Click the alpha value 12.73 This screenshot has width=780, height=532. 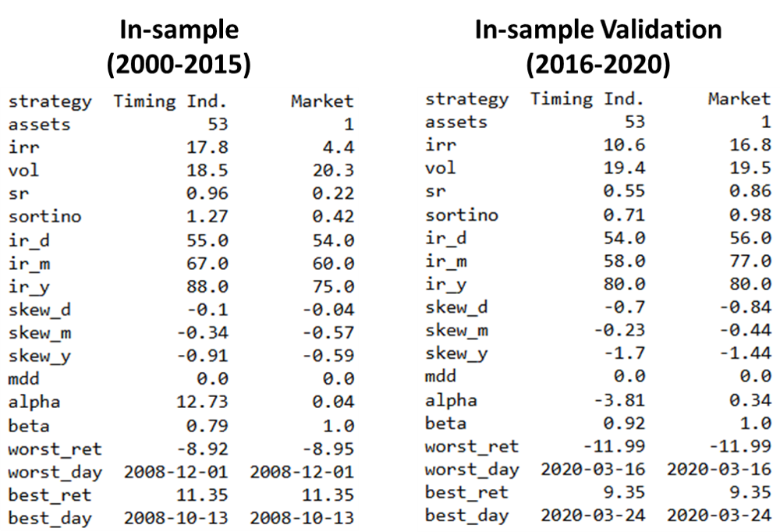pyautogui.click(x=203, y=403)
